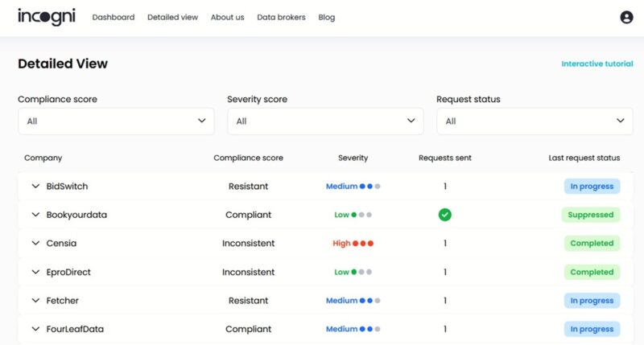644x345 pixels.
Task: Open the Data brokers page
Action: 281,17
